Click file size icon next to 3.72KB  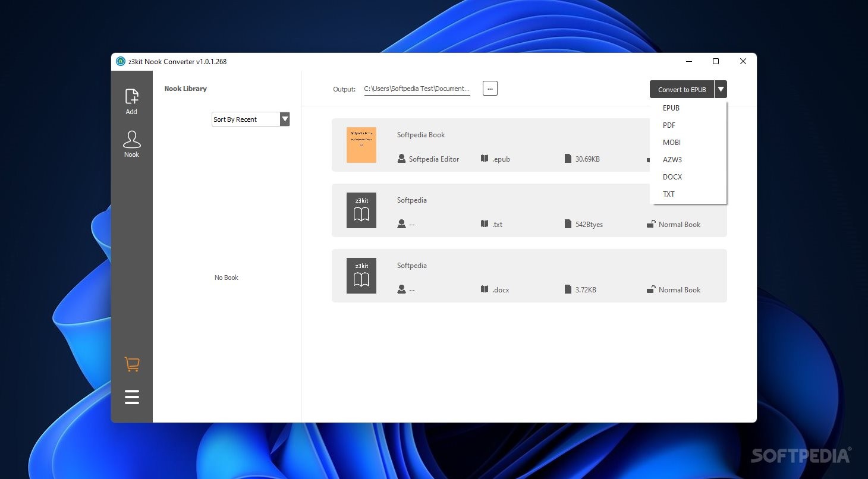[x=568, y=289]
